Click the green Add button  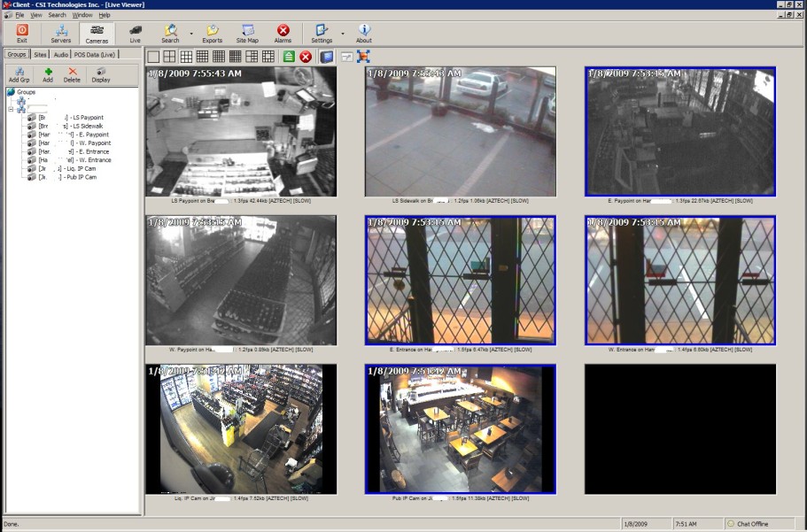pyautogui.click(x=48, y=74)
